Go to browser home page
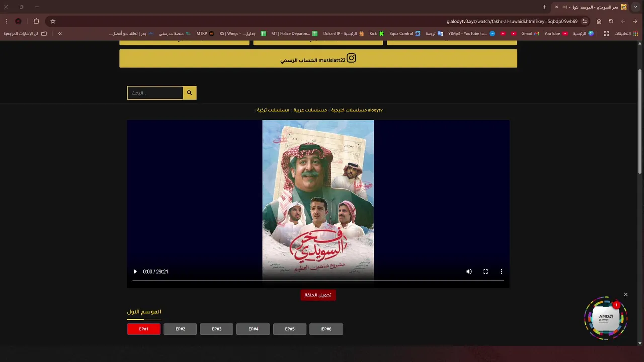Viewport: 644px width, 362px height. (x=599, y=21)
